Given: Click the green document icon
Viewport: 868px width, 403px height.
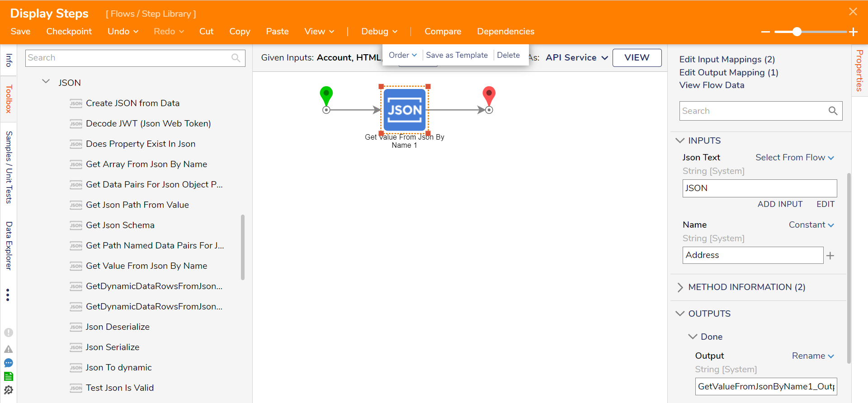Looking at the screenshot, I should 9,376.
